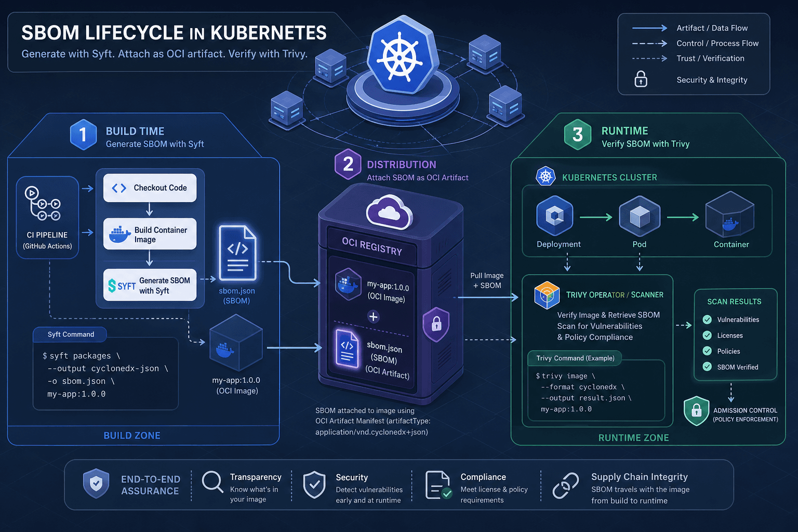
Task: Select the Syft Command tab label
Action: (71, 335)
